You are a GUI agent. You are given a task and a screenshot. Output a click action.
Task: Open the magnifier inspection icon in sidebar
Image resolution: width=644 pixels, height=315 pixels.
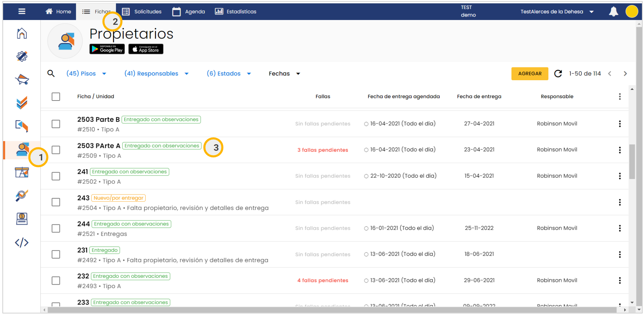tap(22, 196)
